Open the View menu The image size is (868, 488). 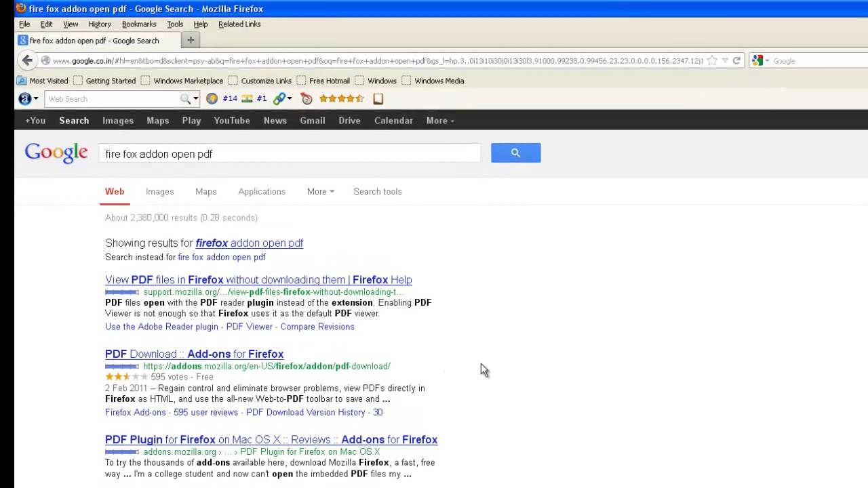pyautogui.click(x=71, y=24)
